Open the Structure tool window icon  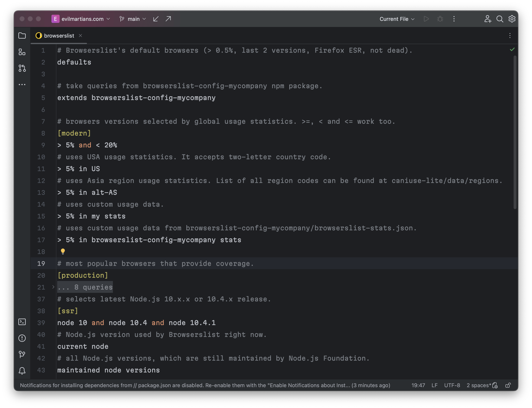click(22, 52)
